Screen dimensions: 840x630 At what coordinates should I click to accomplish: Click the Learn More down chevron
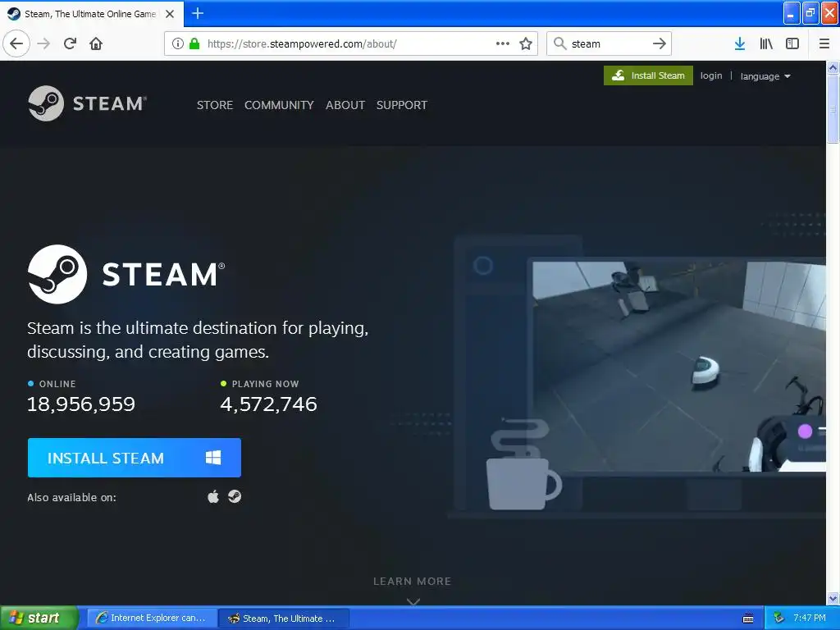tap(413, 601)
